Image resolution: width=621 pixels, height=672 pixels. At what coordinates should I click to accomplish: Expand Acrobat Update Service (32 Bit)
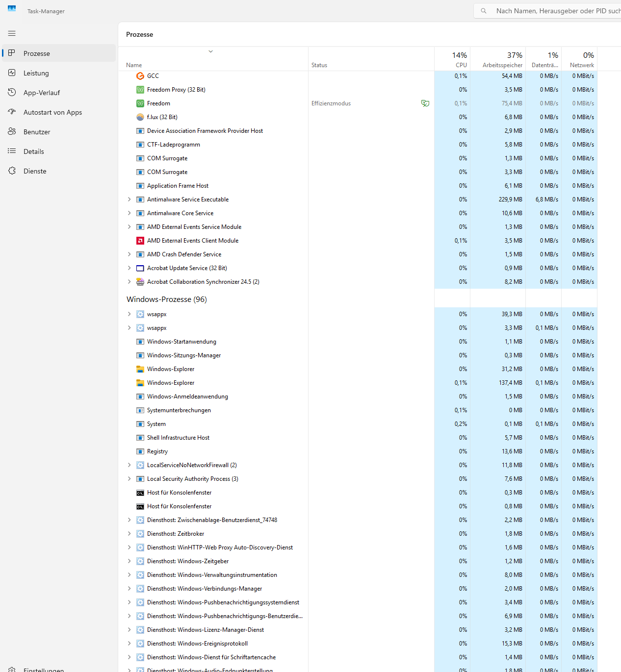point(129,268)
